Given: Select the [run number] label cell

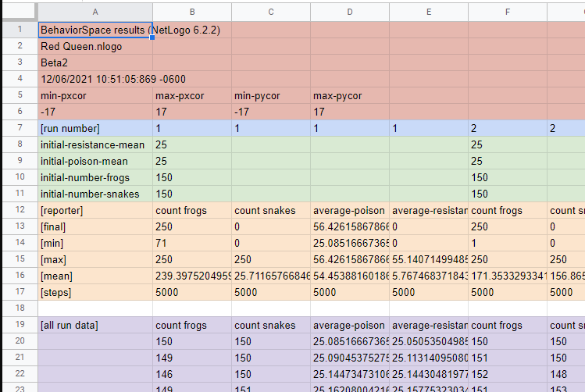Looking at the screenshot, I should tap(95, 128).
